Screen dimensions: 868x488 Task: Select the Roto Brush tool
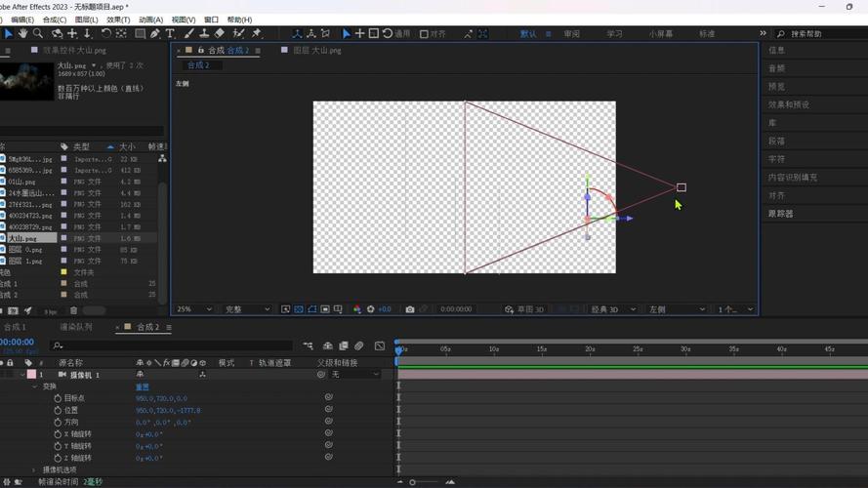click(238, 34)
